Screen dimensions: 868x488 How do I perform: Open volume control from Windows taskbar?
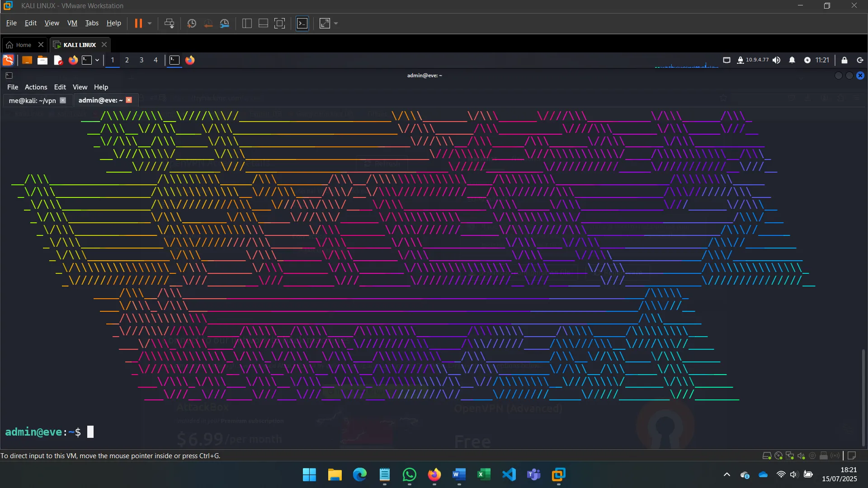pyautogui.click(x=795, y=475)
